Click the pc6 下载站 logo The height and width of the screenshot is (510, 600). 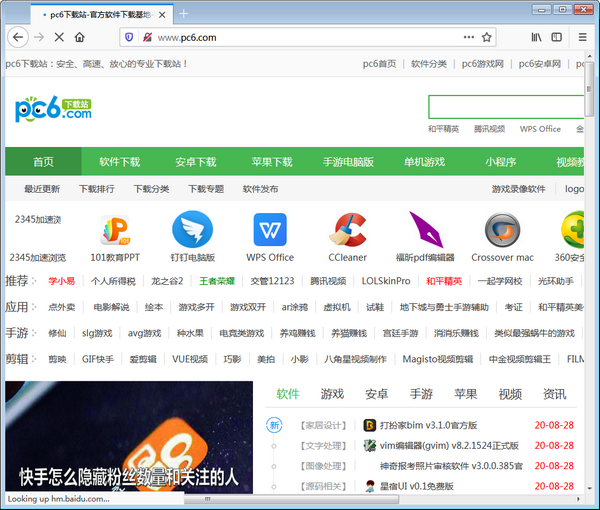[x=54, y=109]
